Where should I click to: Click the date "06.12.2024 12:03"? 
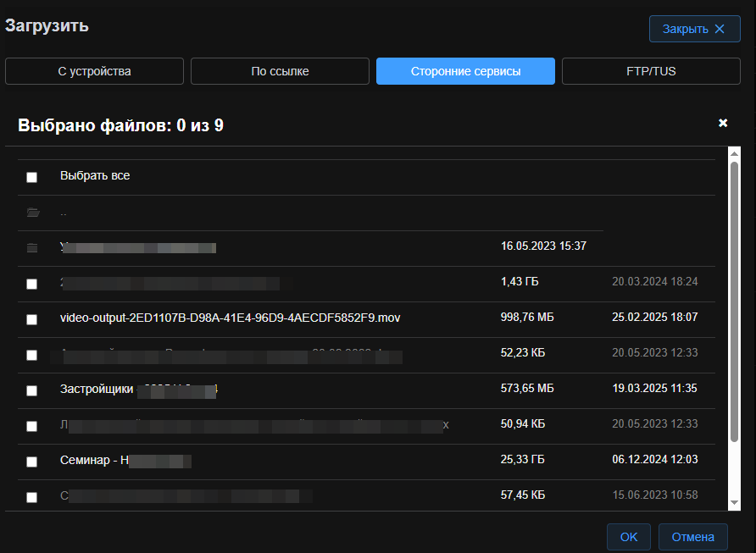(x=655, y=459)
